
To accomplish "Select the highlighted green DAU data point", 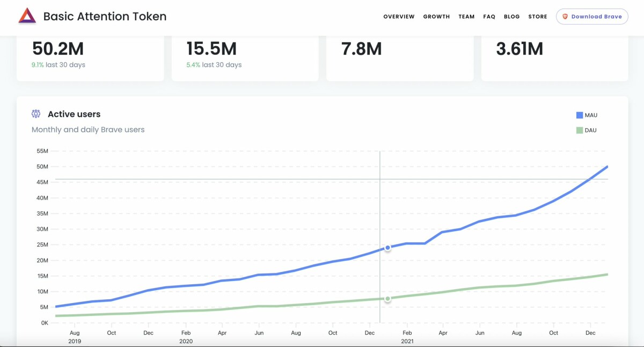I will (x=387, y=299).
